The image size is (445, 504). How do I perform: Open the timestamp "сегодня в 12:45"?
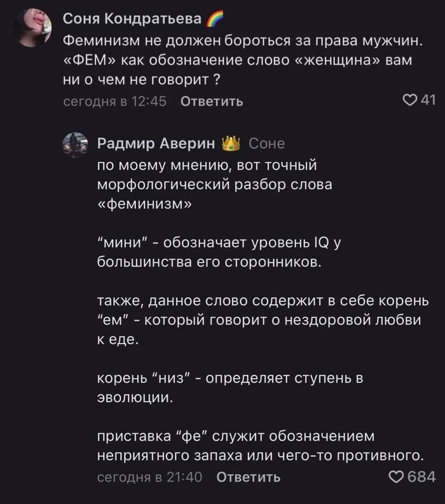pos(115,101)
